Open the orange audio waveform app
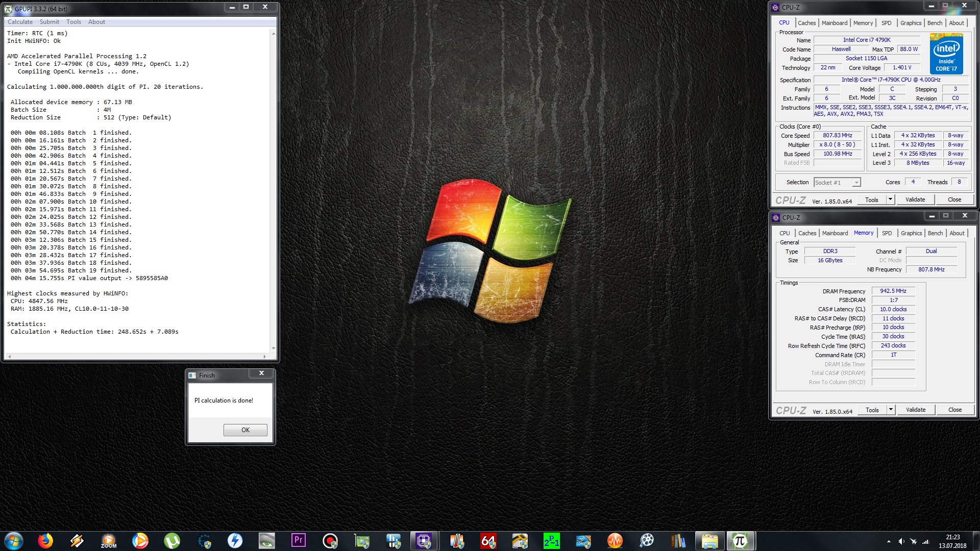This screenshot has width=980, height=551. tap(615, 541)
